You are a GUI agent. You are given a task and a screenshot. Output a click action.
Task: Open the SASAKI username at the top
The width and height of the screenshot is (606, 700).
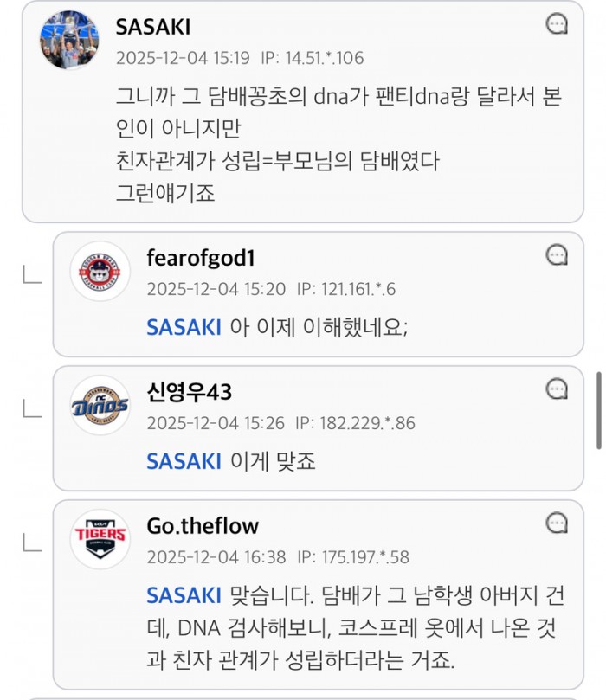[153, 28]
